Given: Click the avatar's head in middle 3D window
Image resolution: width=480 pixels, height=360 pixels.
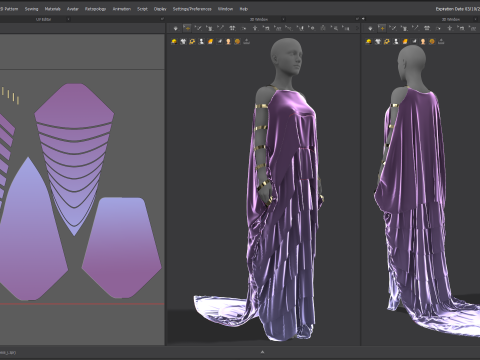Looking at the screenshot, I should pyautogui.click(x=287, y=57).
